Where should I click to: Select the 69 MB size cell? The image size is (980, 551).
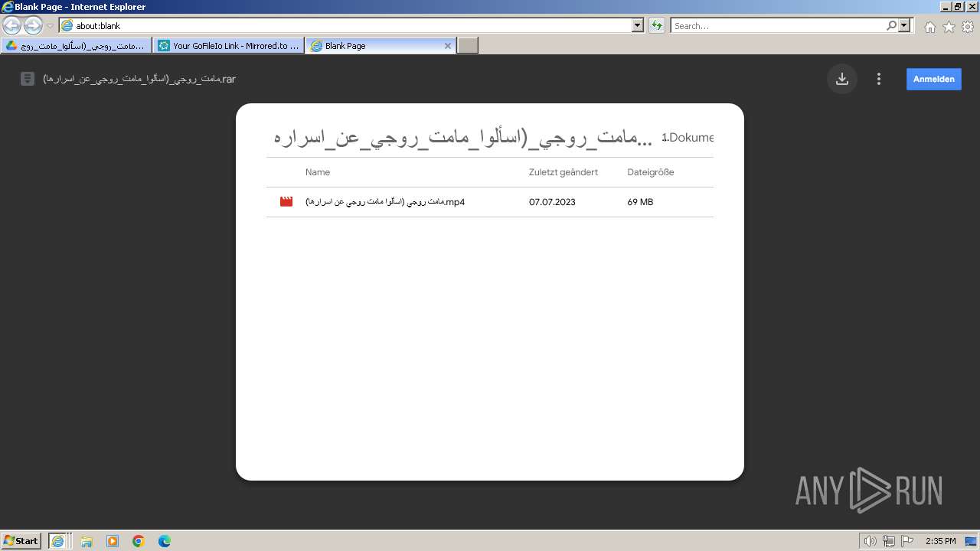pyautogui.click(x=640, y=202)
